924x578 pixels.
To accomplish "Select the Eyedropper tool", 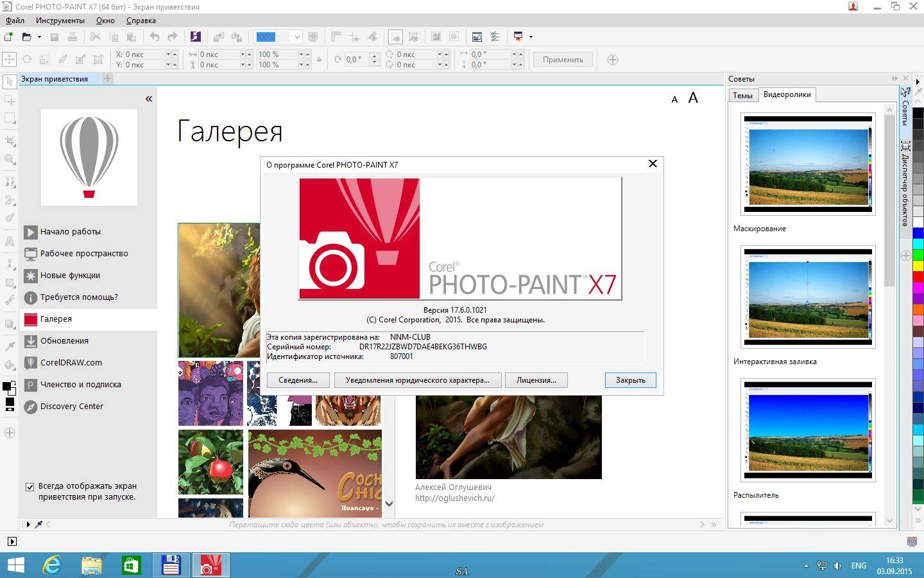I will [10, 346].
